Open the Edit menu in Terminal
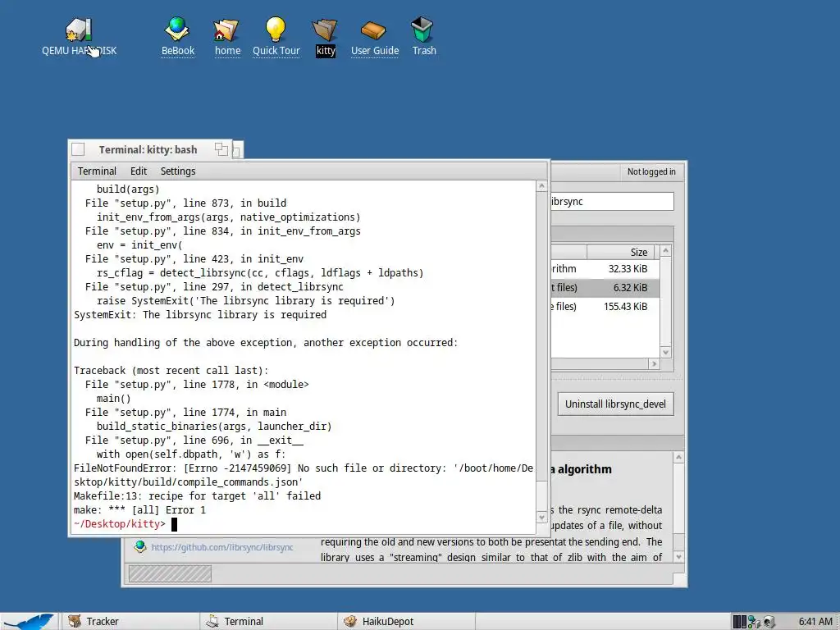 coord(138,171)
